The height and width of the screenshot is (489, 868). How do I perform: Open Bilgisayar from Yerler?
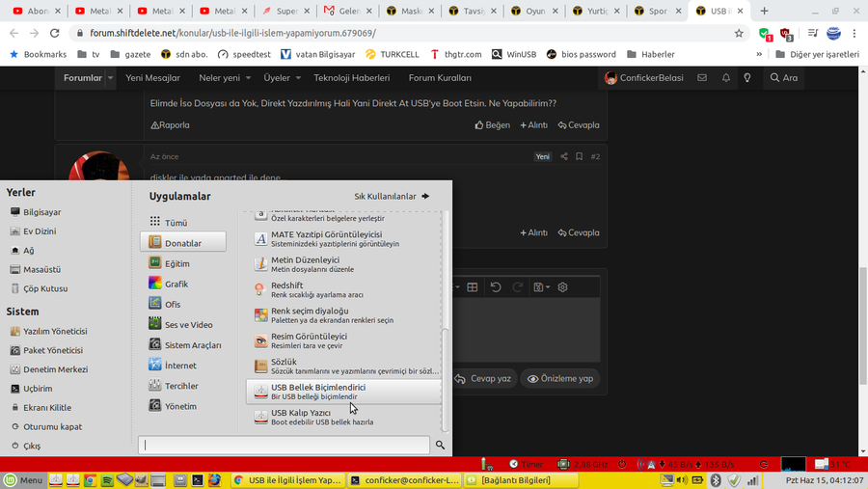36,212
